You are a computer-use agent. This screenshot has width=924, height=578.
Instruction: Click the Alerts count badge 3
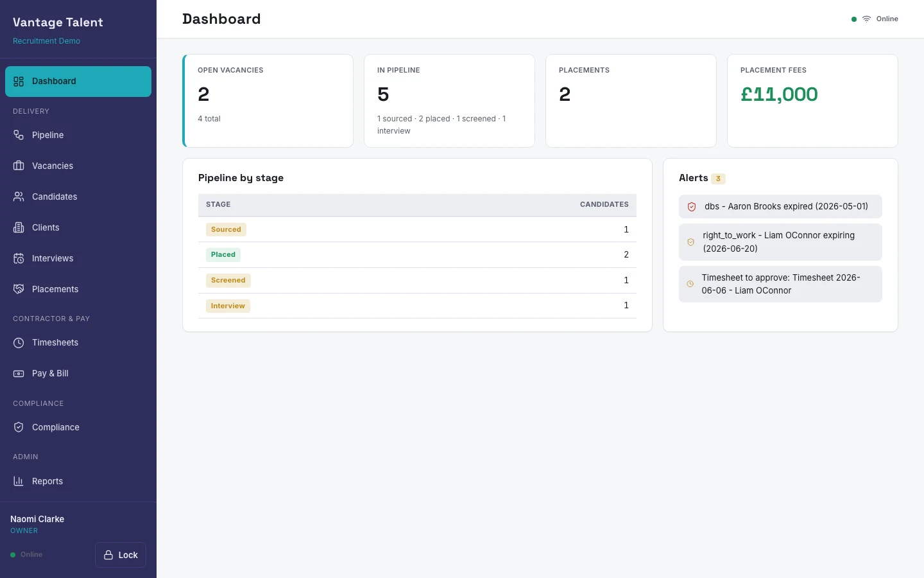pos(718,179)
